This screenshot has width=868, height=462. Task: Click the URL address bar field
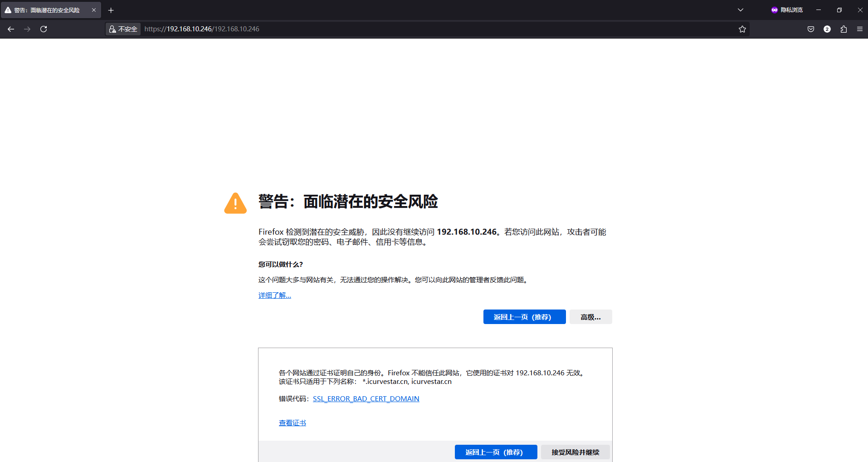coord(408,29)
